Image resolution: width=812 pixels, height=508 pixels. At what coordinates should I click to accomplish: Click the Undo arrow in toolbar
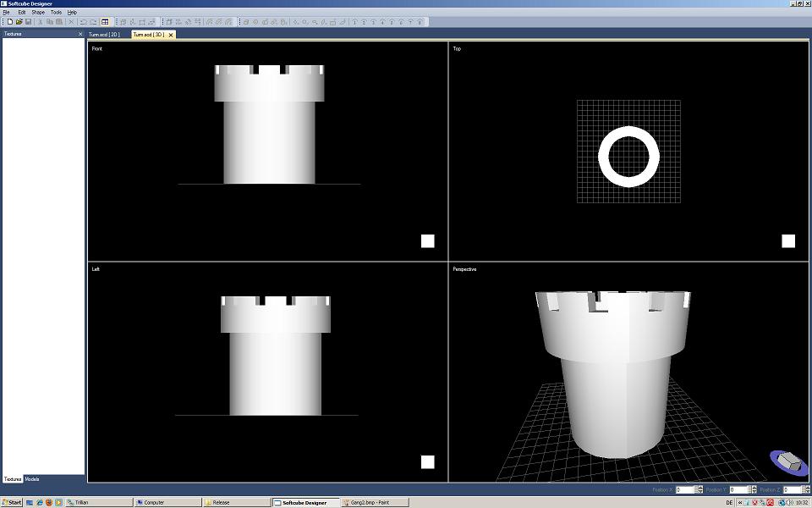pyautogui.click(x=83, y=21)
